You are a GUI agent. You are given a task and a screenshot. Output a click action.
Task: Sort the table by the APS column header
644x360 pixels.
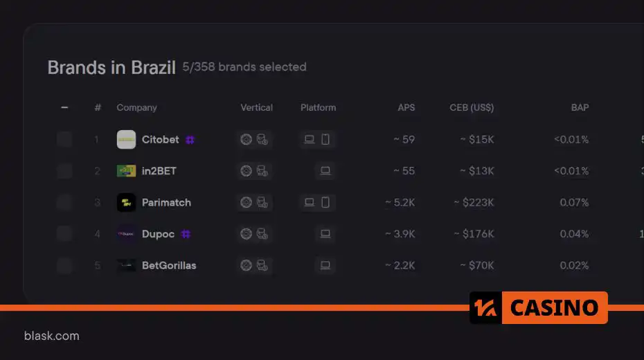pos(406,107)
